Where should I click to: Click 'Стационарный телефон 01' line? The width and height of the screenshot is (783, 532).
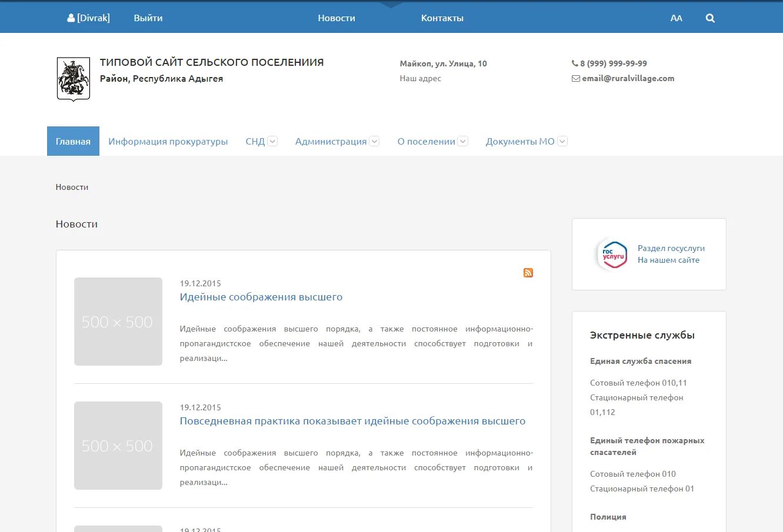pos(642,488)
